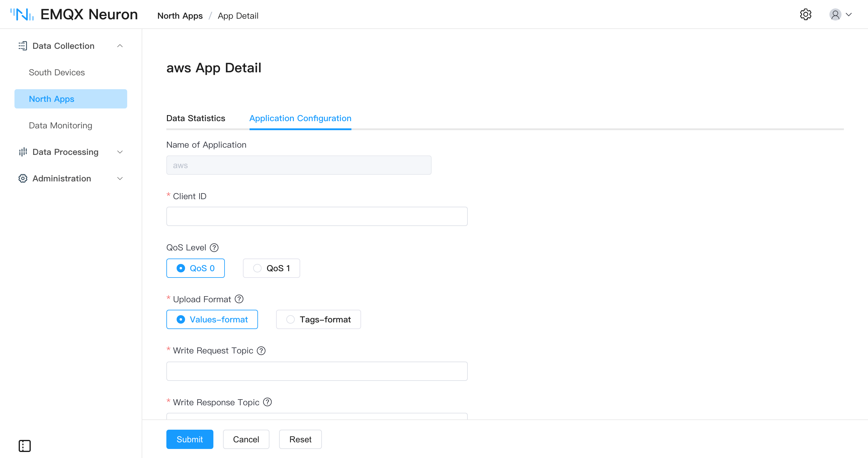Select QoS 0 radio option
This screenshot has height=458, width=868.
[195, 268]
